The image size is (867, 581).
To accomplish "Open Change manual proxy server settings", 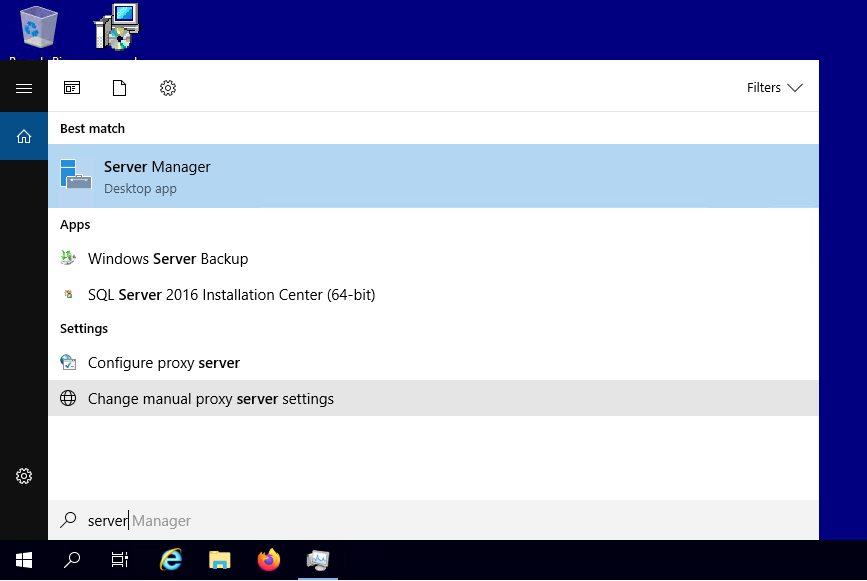I will (433, 398).
